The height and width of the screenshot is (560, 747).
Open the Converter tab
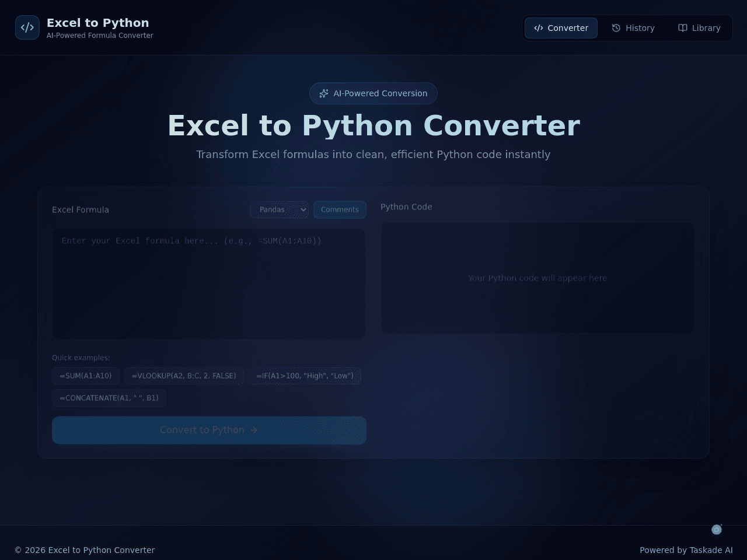[561, 28]
